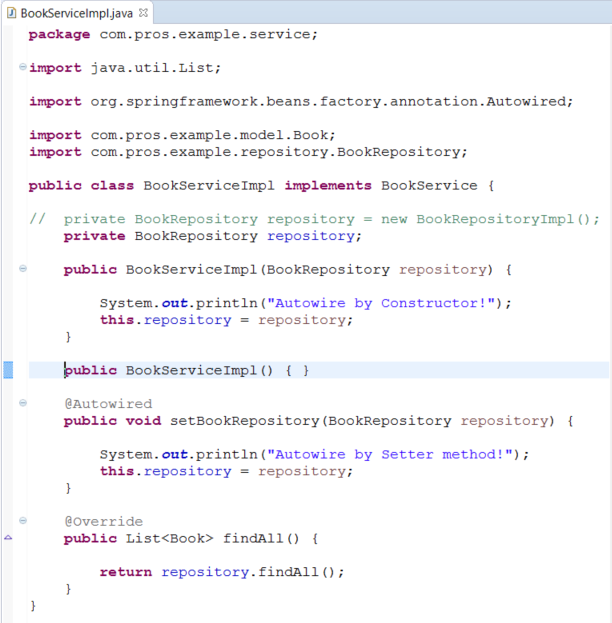Click the Autowired import line
Viewport: 612px width, 623px height.
pos(301,102)
